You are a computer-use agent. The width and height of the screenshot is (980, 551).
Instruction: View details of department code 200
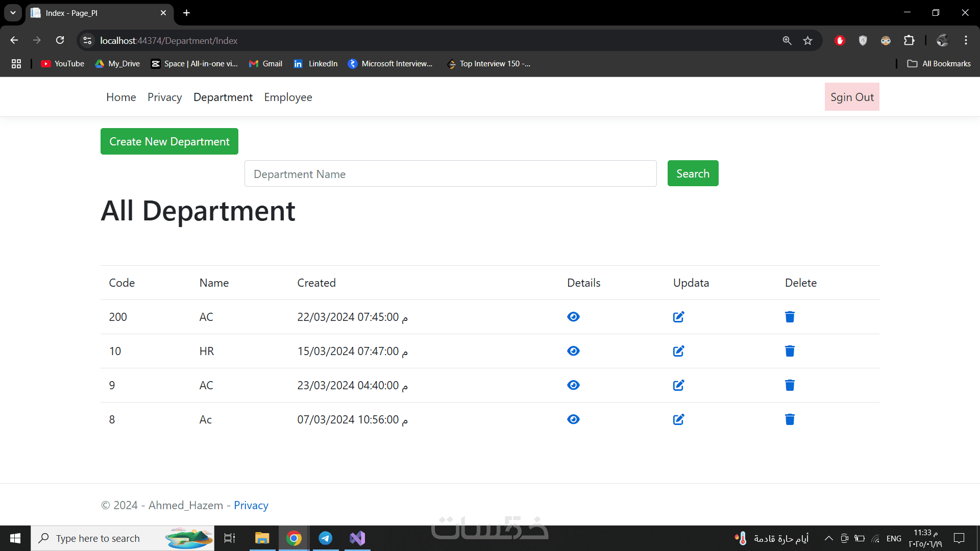(573, 317)
